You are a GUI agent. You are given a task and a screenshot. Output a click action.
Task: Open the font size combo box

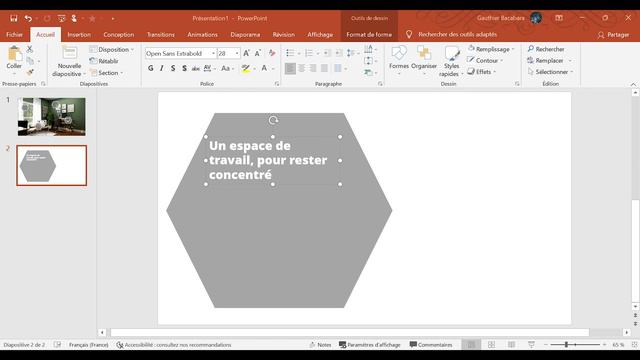coord(228,53)
